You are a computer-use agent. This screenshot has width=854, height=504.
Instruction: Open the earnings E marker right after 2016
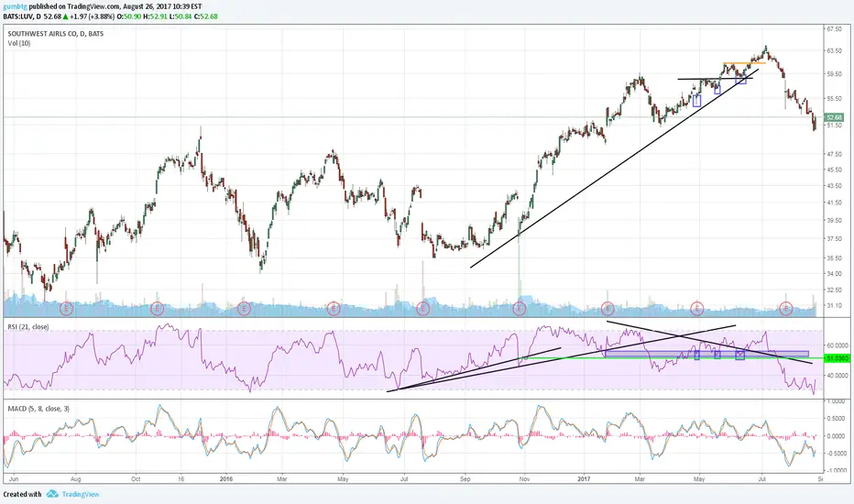coord(244,309)
